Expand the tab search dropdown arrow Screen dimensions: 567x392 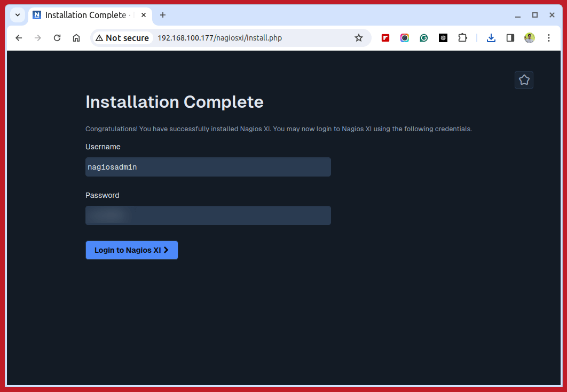pyautogui.click(x=18, y=15)
